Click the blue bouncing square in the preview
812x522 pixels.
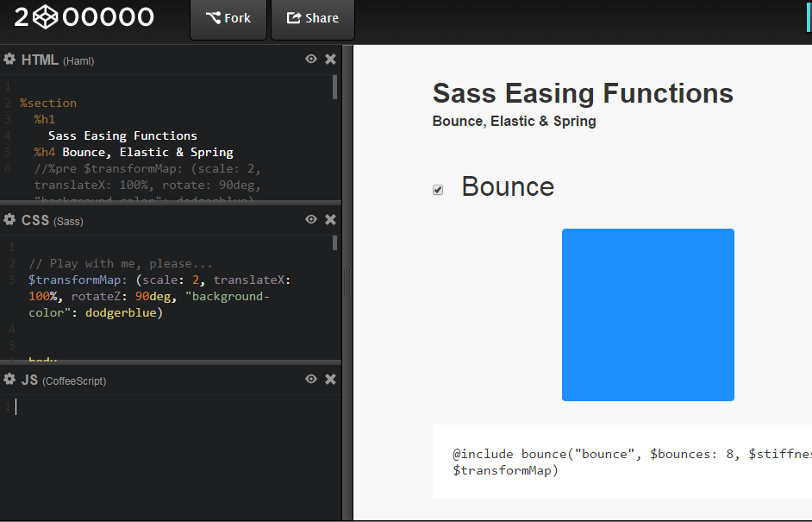[647, 314]
